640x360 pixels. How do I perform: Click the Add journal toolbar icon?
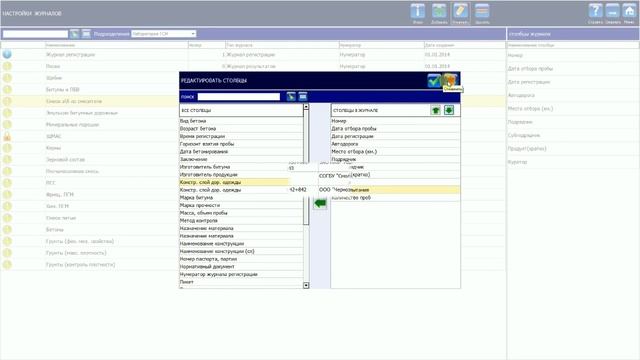coord(439,13)
